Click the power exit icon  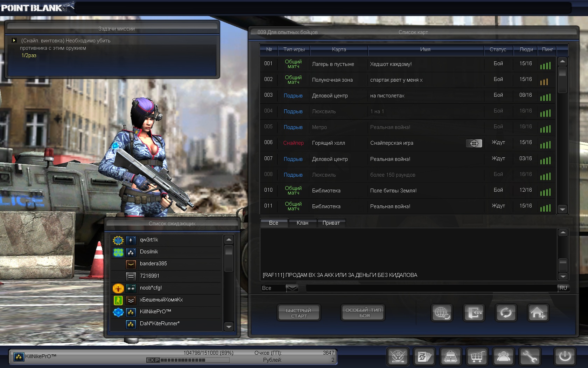(565, 357)
